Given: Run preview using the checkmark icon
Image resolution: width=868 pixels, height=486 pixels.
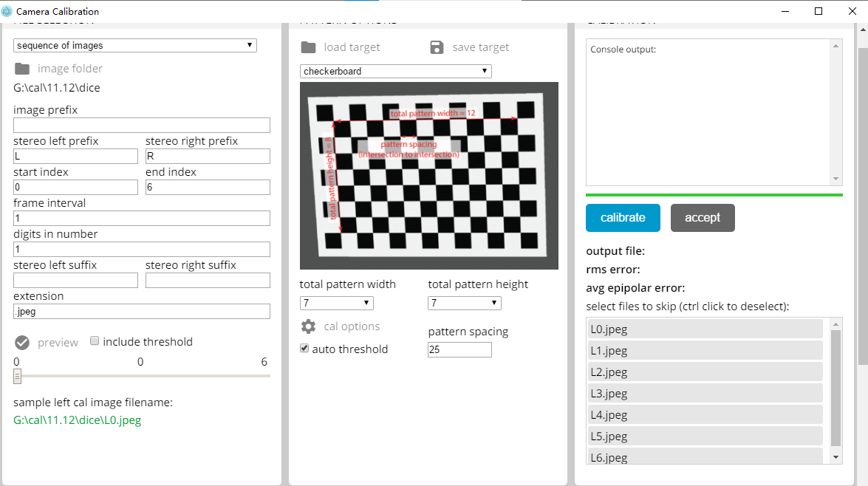Looking at the screenshot, I should pos(22,342).
